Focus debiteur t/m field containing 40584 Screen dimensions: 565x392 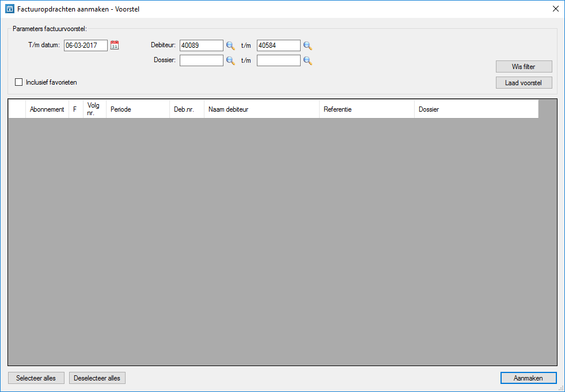click(279, 45)
